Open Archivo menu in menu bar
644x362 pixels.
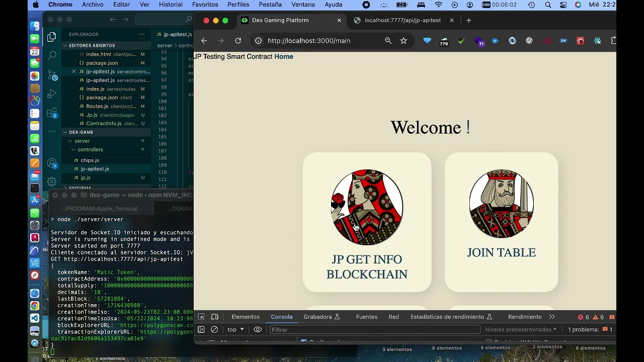click(93, 5)
